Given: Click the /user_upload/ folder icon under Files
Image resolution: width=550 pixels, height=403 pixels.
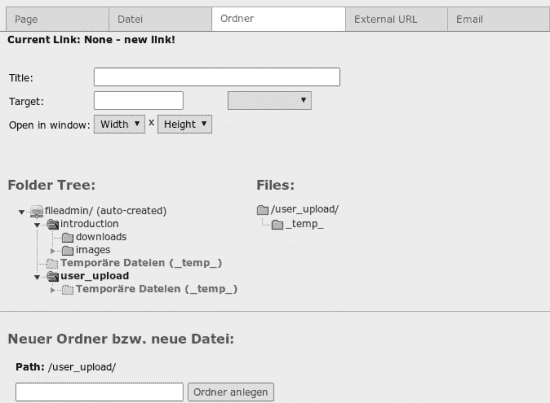Looking at the screenshot, I should 263,210.
